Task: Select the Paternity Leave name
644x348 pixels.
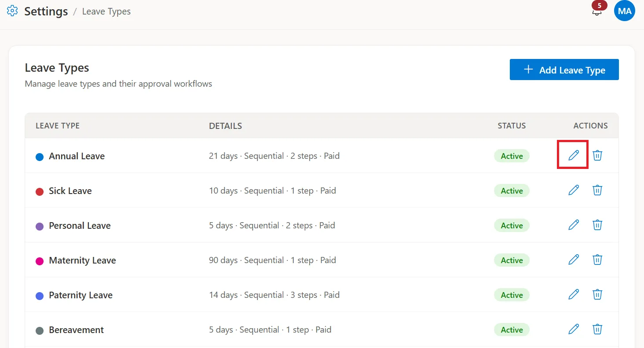Action: coord(81,295)
